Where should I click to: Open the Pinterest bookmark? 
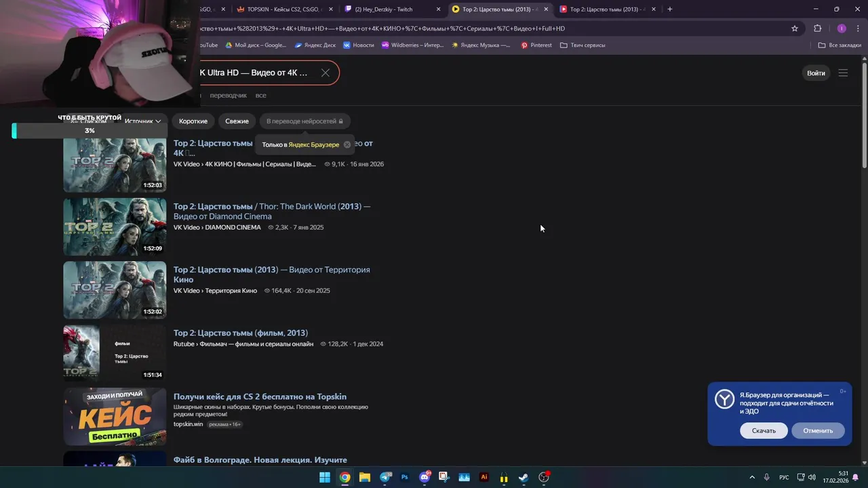pyautogui.click(x=536, y=45)
